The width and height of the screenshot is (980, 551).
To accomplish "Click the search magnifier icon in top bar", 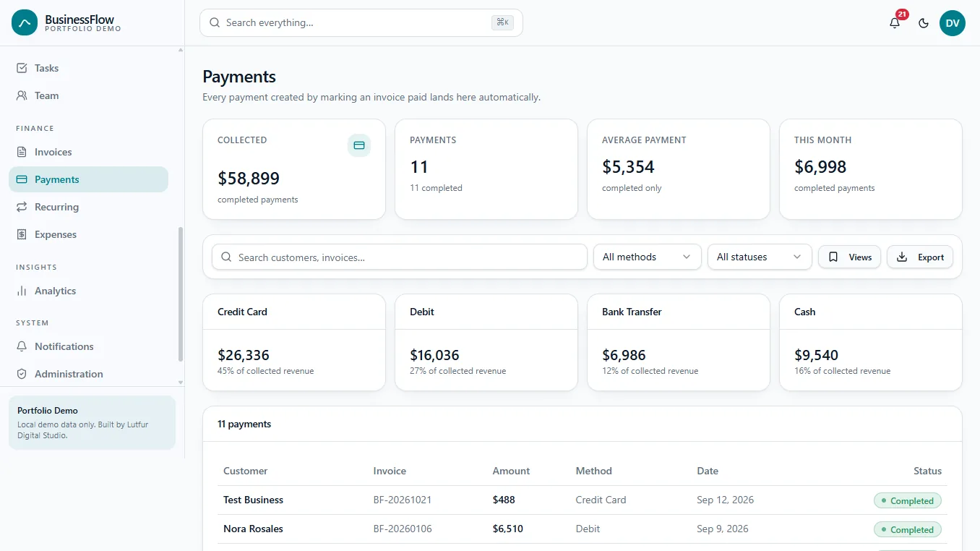I will (215, 22).
